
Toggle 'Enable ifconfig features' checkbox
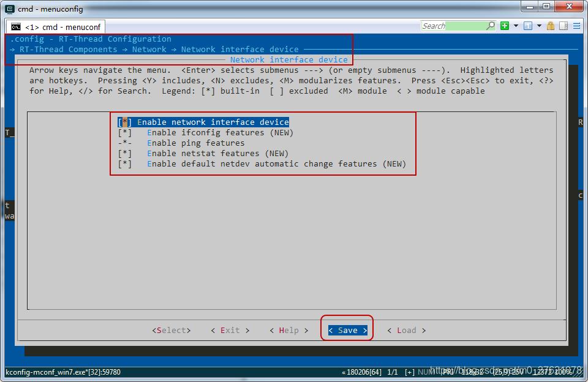pos(124,133)
